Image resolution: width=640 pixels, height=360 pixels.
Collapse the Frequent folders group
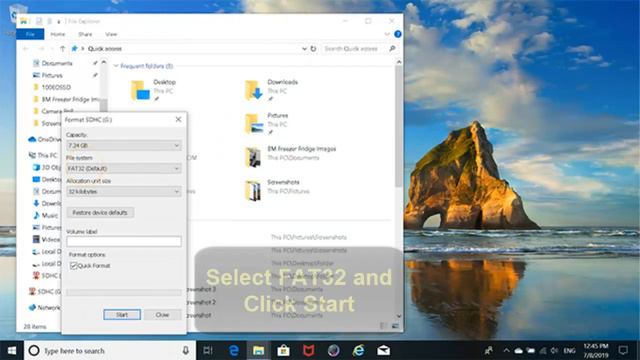(116, 66)
